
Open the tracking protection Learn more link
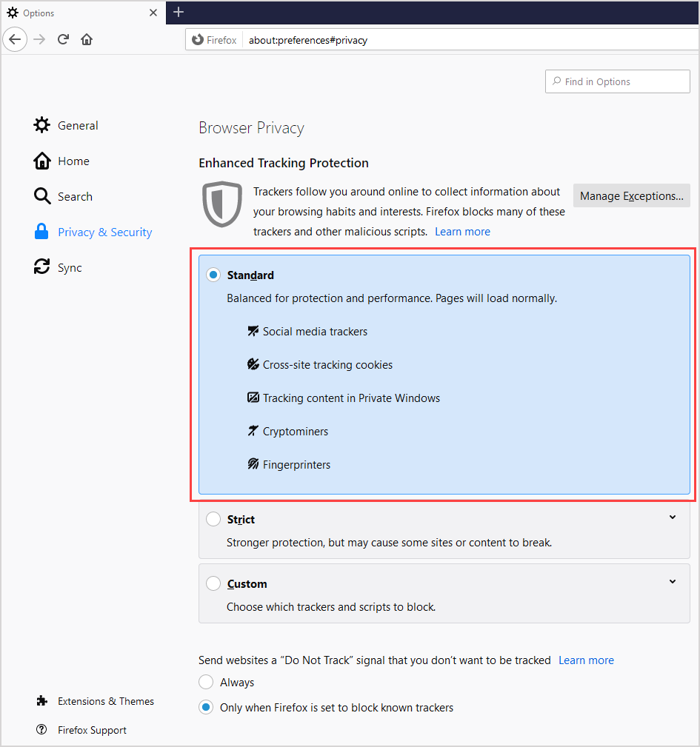tap(462, 231)
